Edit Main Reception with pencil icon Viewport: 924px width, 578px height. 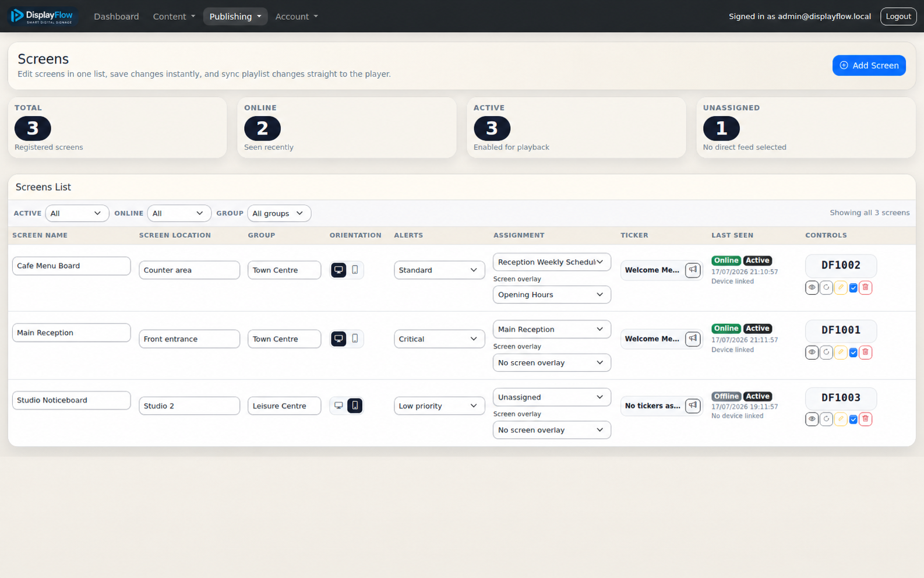point(840,352)
